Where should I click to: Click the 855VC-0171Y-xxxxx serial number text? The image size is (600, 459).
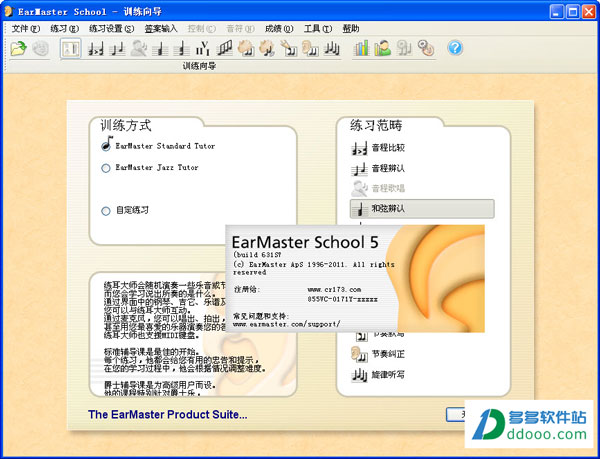tap(342, 299)
